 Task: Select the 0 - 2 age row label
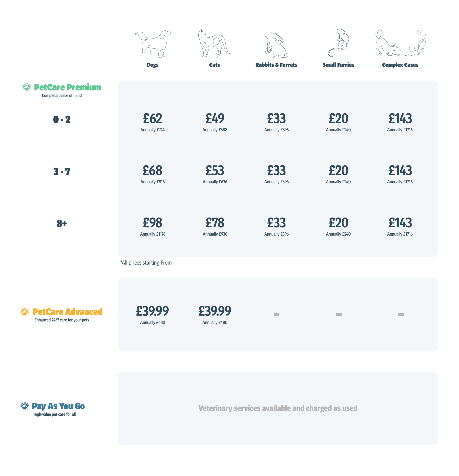coord(62,120)
